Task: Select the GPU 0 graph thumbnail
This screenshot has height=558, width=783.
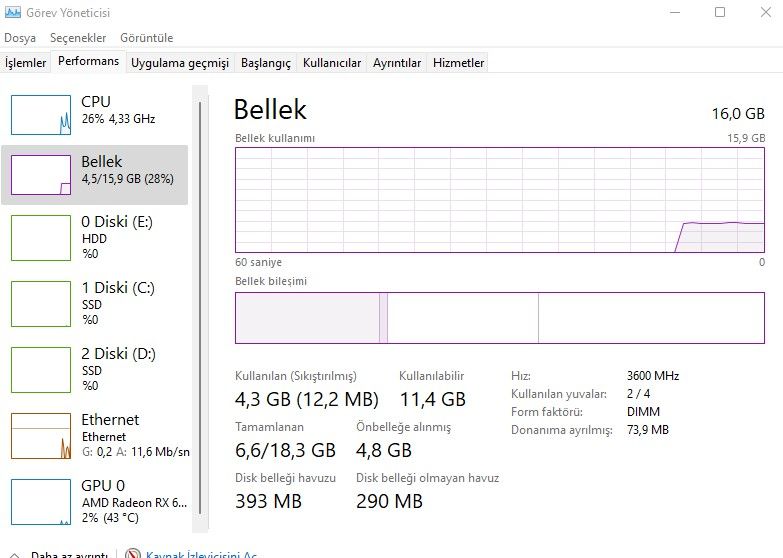Action: click(x=41, y=500)
